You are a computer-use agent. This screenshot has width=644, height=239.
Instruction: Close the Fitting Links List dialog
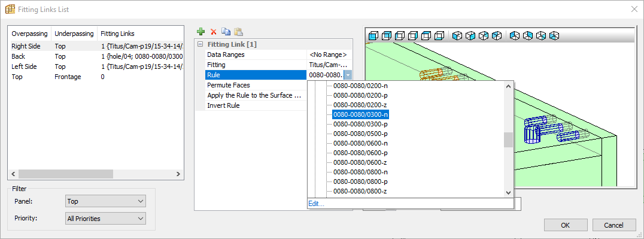coord(634,9)
